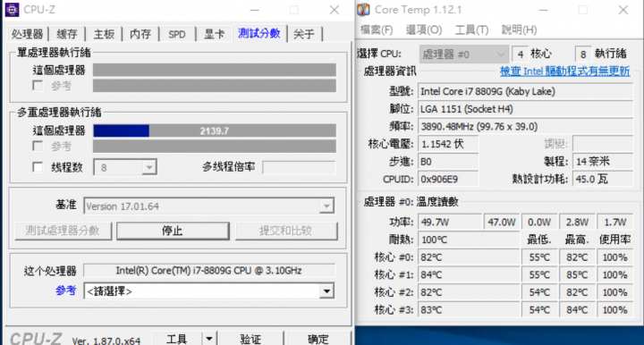Viewport: 644px width, 345px height.
Task: Select the SPD tab
Action: (177, 34)
